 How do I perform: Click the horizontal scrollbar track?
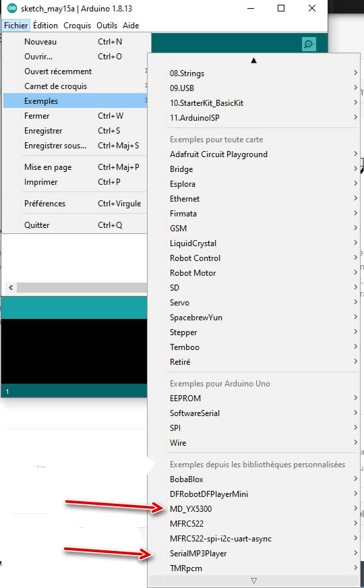[82, 288]
